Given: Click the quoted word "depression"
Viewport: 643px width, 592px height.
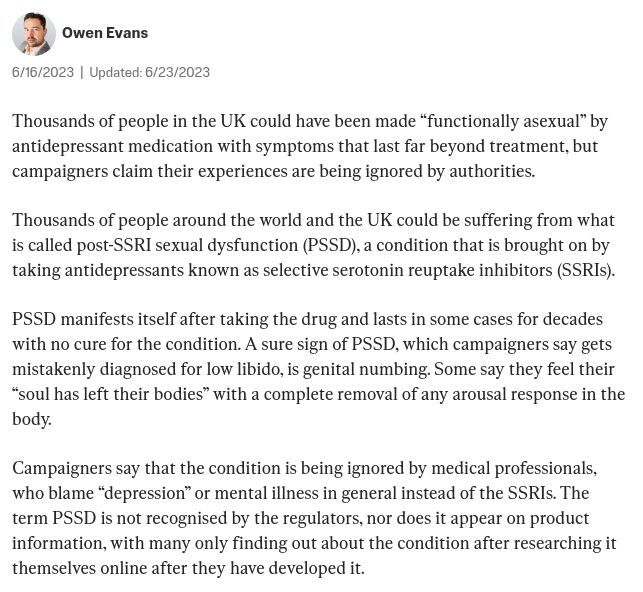Looking at the screenshot, I should [x=143, y=494].
